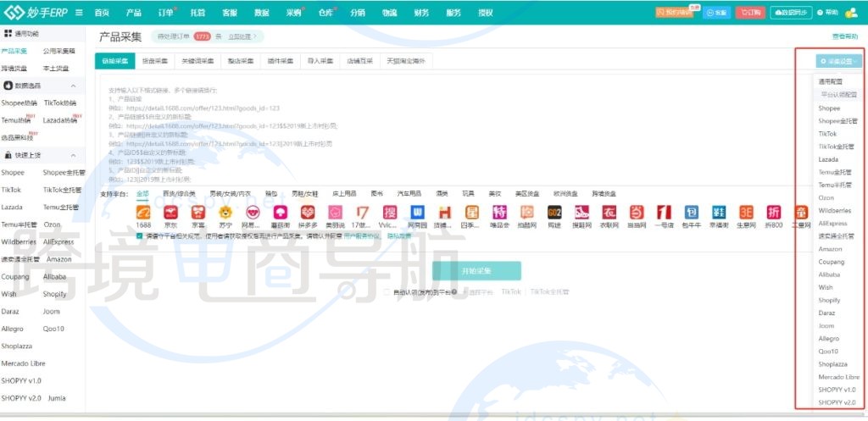
Task: Open the 仓库 top menu
Action: (326, 12)
